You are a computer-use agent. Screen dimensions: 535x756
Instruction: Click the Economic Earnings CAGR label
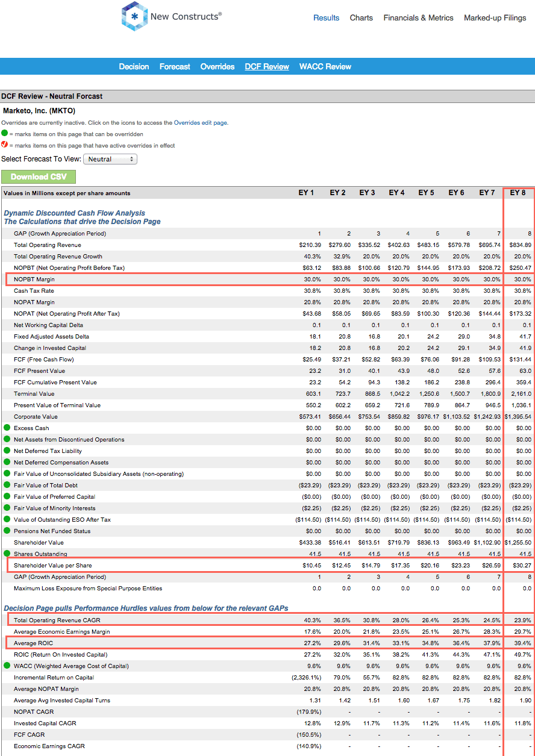click(x=49, y=746)
